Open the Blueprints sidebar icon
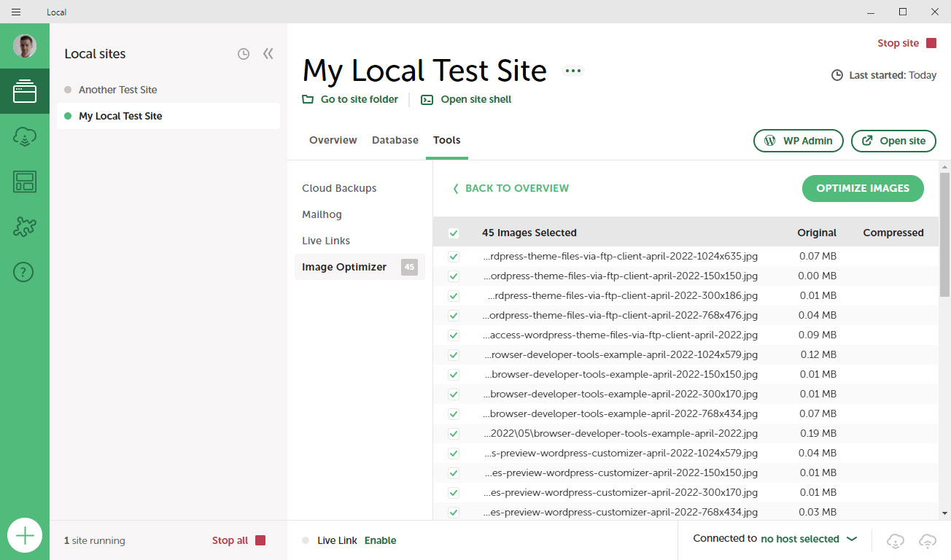Viewport: 951px width, 560px height. click(x=25, y=182)
